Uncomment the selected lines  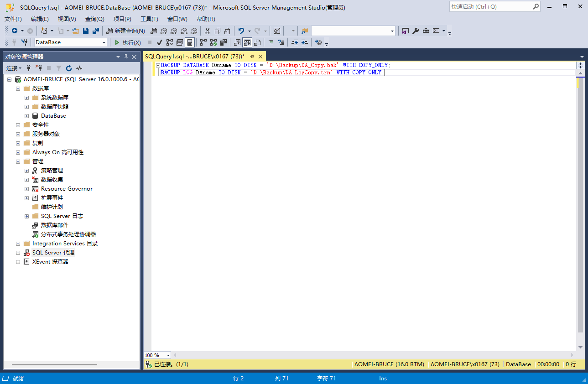281,42
